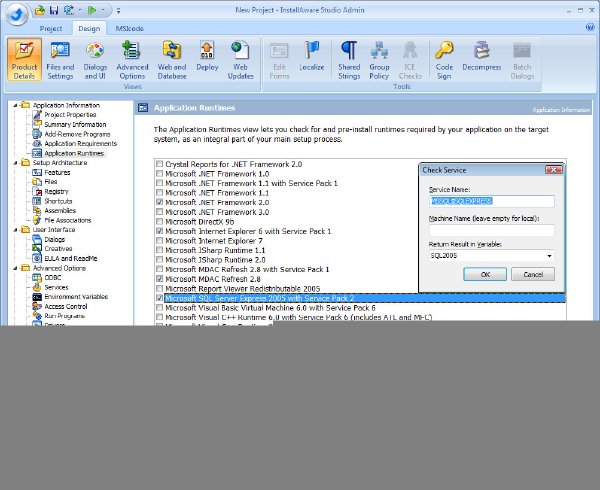Check Microsoft DirectX 9b
Screen dimensions: 600x490
pyautogui.click(x=160, y=221)
